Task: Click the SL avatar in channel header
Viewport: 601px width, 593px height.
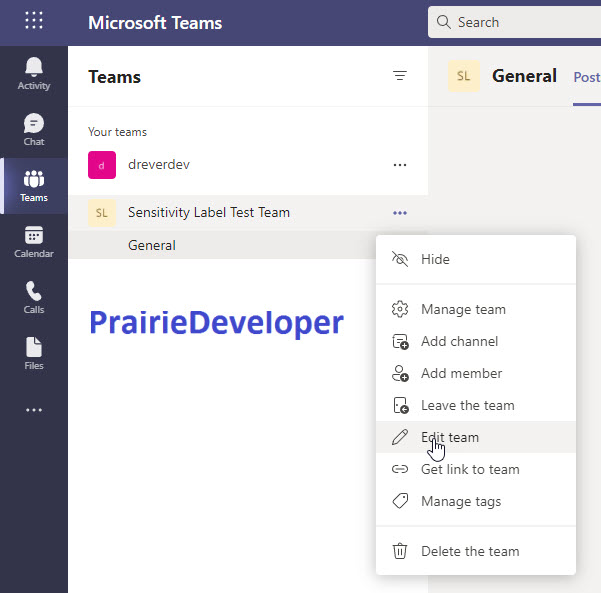Action: click(x=464, y=76)
